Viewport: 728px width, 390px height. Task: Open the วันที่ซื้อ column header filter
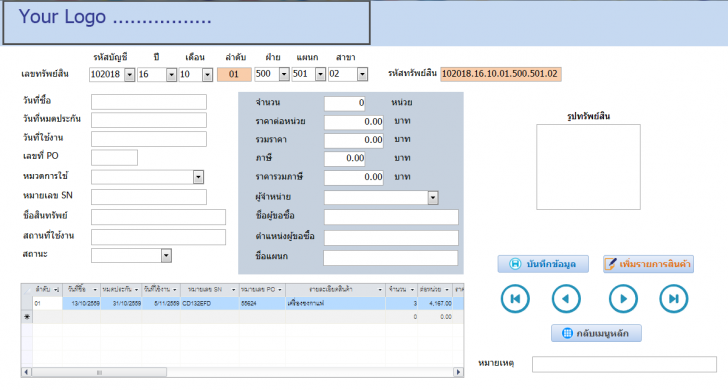pyautogui.click(x=95, y=290)
